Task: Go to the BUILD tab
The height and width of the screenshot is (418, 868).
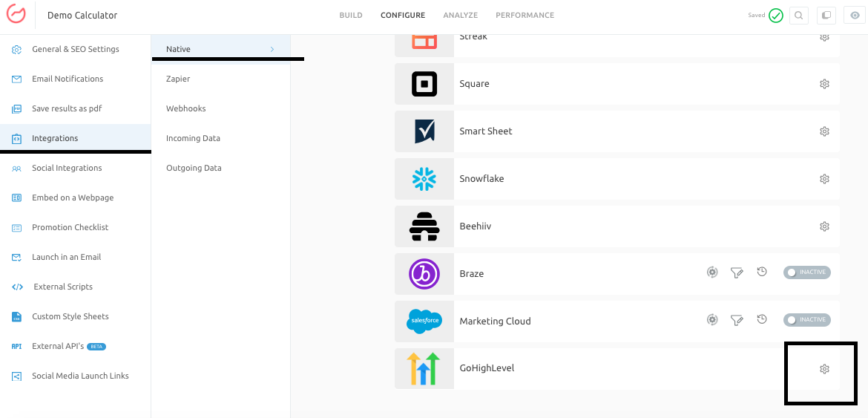Action: [x=351, y=16]
